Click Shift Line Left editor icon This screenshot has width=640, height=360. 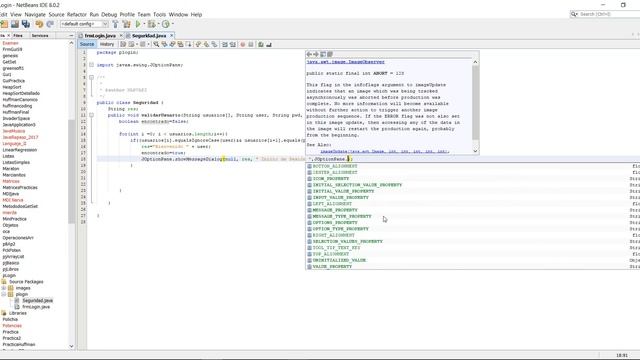click(x=224, y=44)
